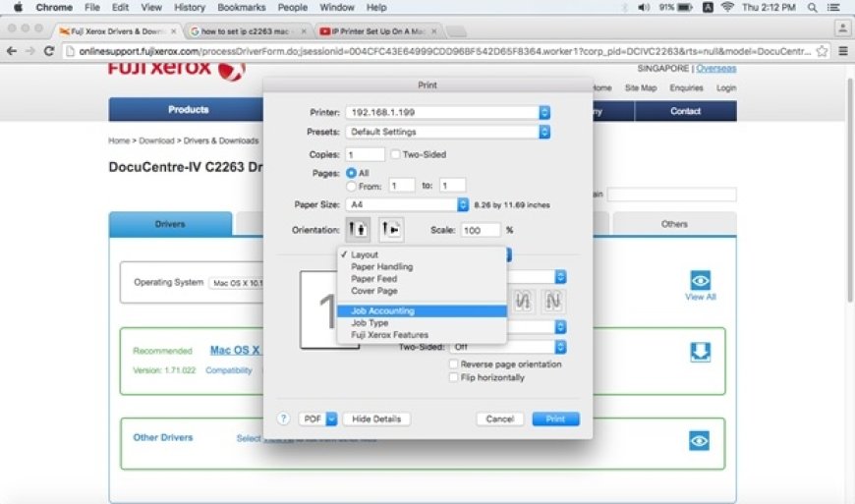Screen dimensions: 855x504
Task: Select Paper Feed menu entry
Action: 422,278
